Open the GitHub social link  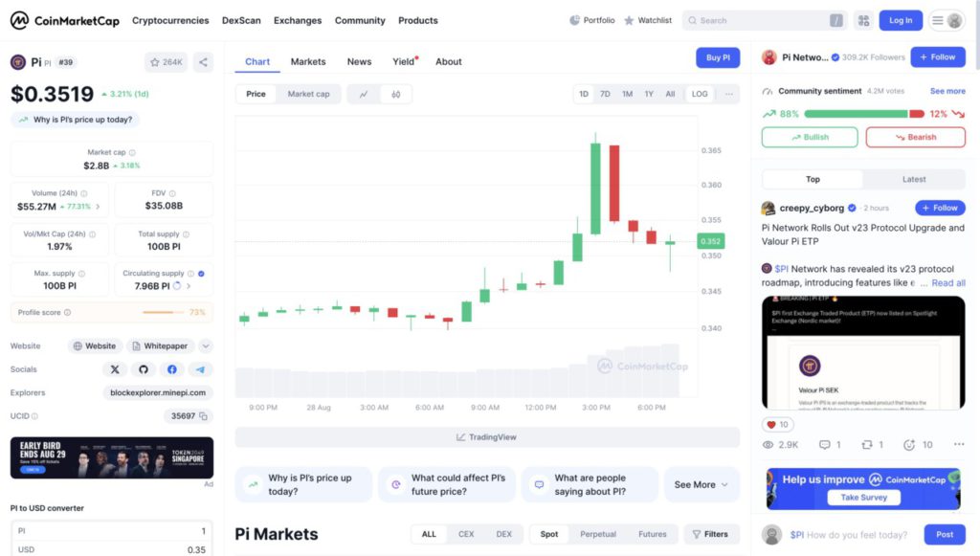pos(144,369)
